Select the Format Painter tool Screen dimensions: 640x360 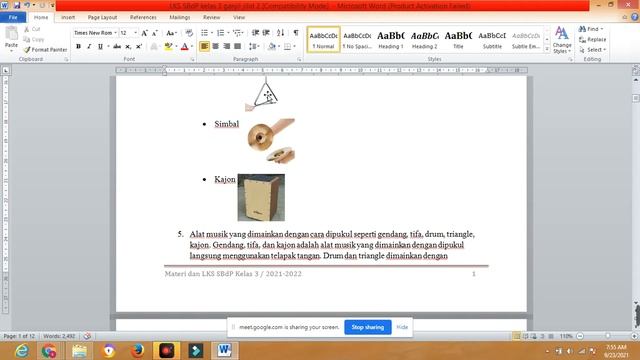(x=45, y=49)
